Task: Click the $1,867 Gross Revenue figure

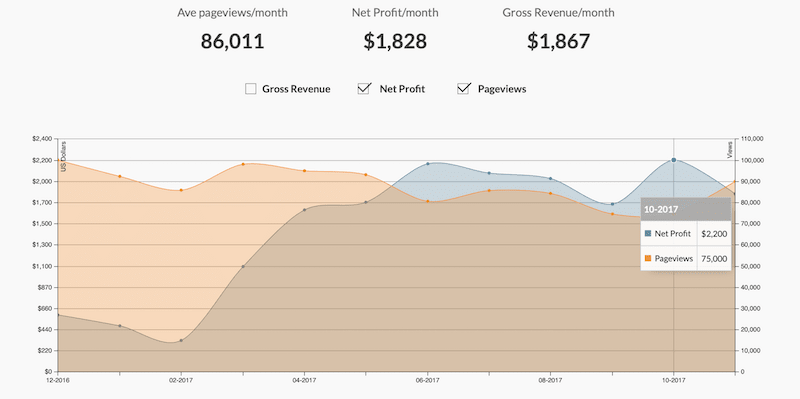Action: tap(558, 41)
